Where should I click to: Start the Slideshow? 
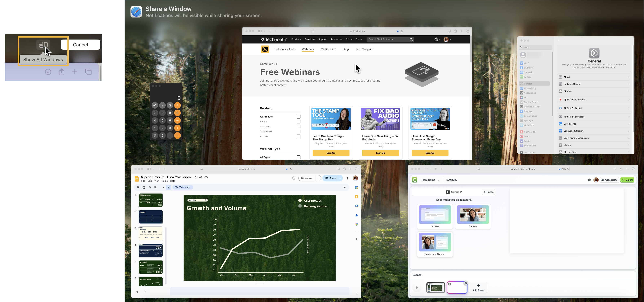[x=307, y=178]
